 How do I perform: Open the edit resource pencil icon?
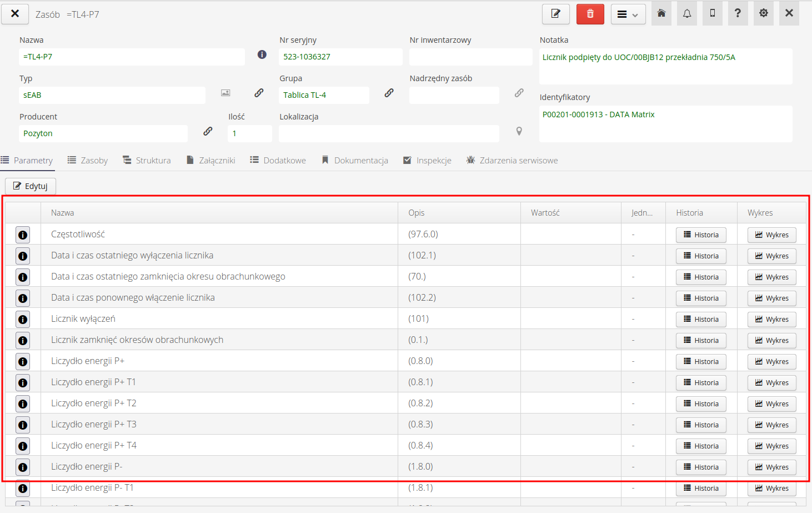(x=555, y=14)
